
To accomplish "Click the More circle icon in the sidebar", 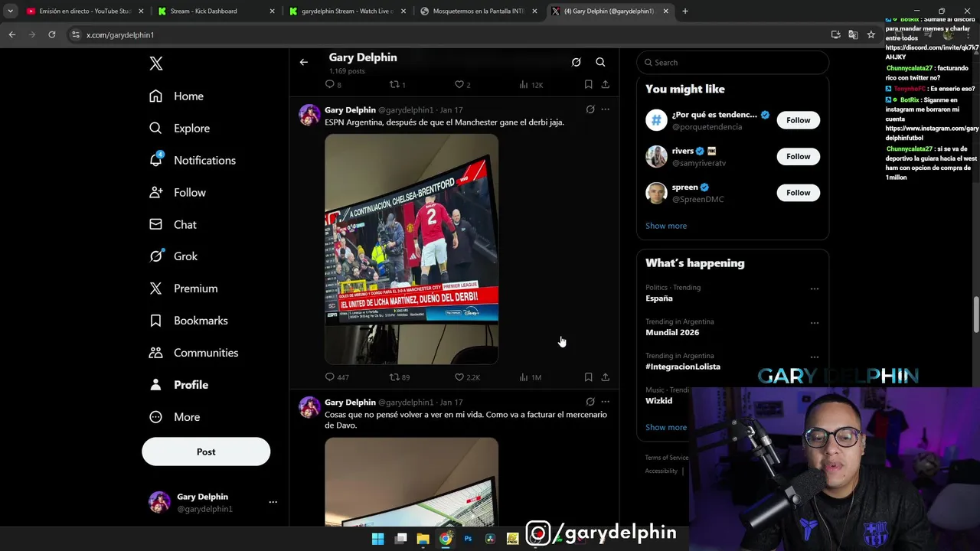I will (x=156, y=417).
